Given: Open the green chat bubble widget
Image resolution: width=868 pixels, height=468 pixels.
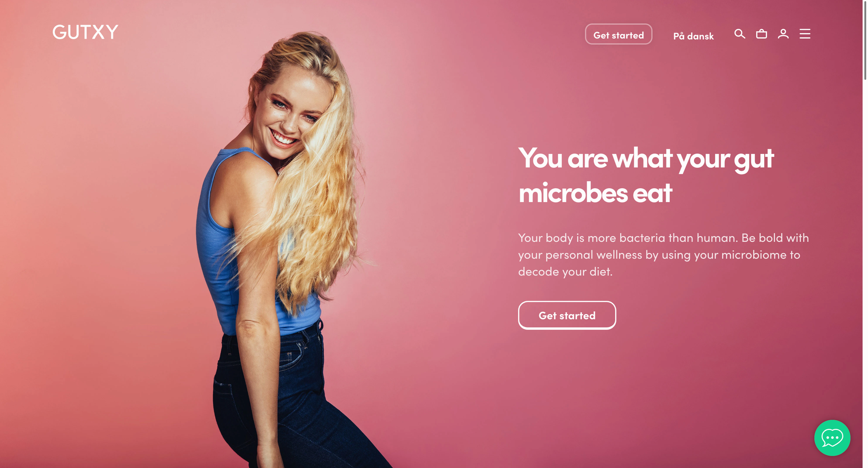Looking at the screenshot, I should click(x=832, y=438).
